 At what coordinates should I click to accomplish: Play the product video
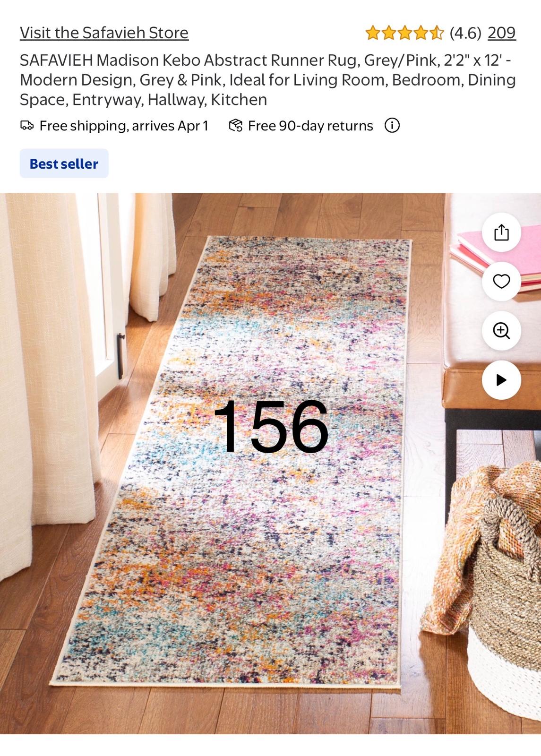click(x=501, y=380)
